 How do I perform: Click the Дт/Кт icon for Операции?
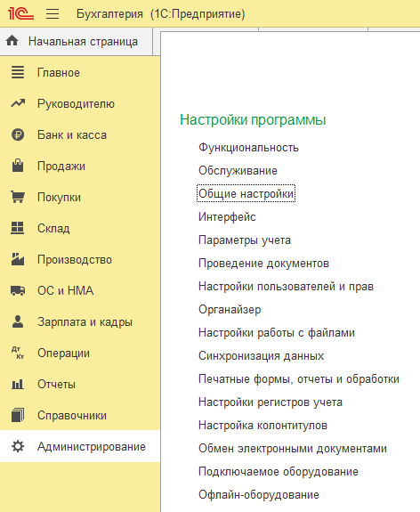(x=18, y=353)
